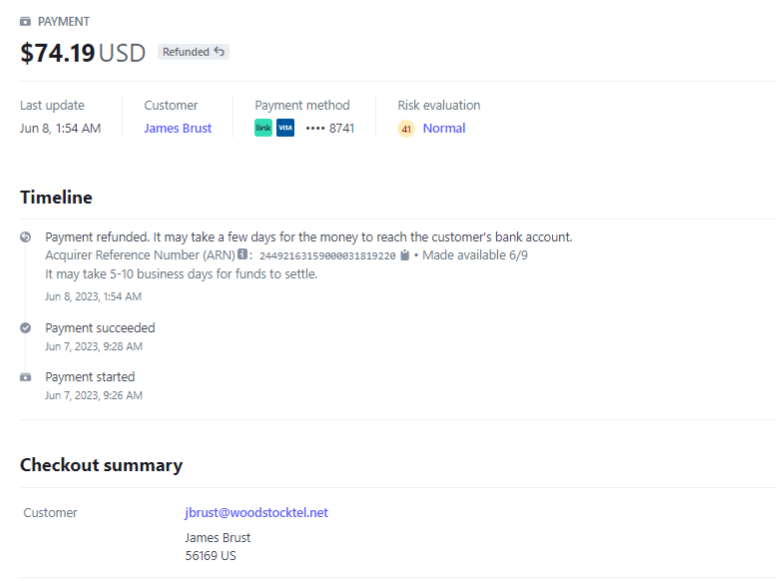Click the Visa card icon
Viewport: 776px width, 581px height.
click(285, 128)
